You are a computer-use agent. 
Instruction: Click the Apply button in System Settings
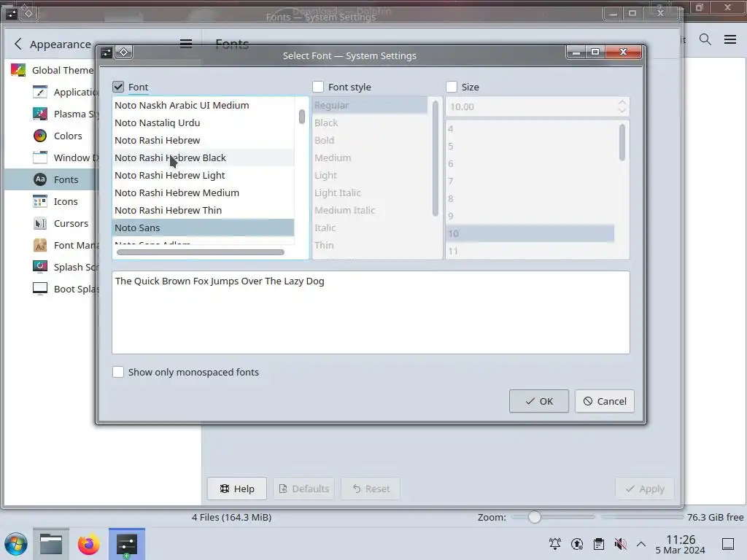click(645, 489)
